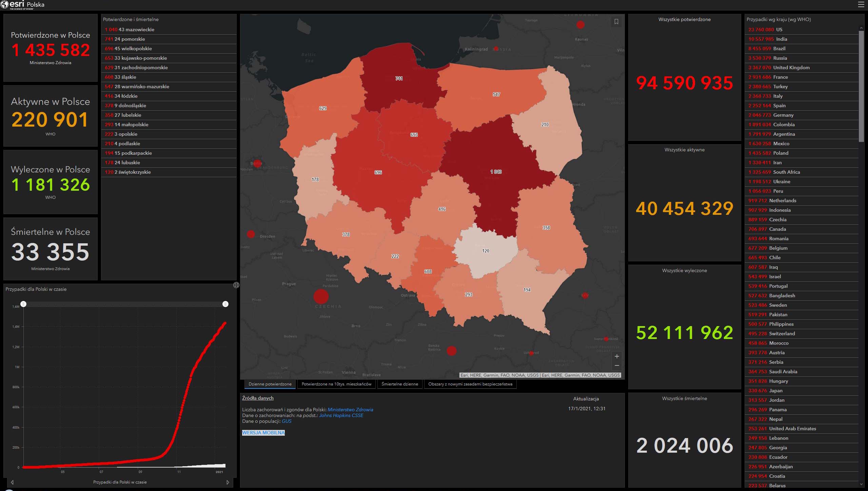
Task: Click the Esri Polska logo
Action: [x=22, y=5]
